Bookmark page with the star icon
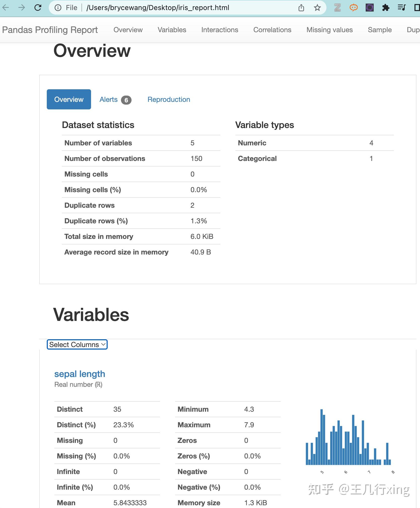Viewport: 420px width, 508px height. point(317,8)
